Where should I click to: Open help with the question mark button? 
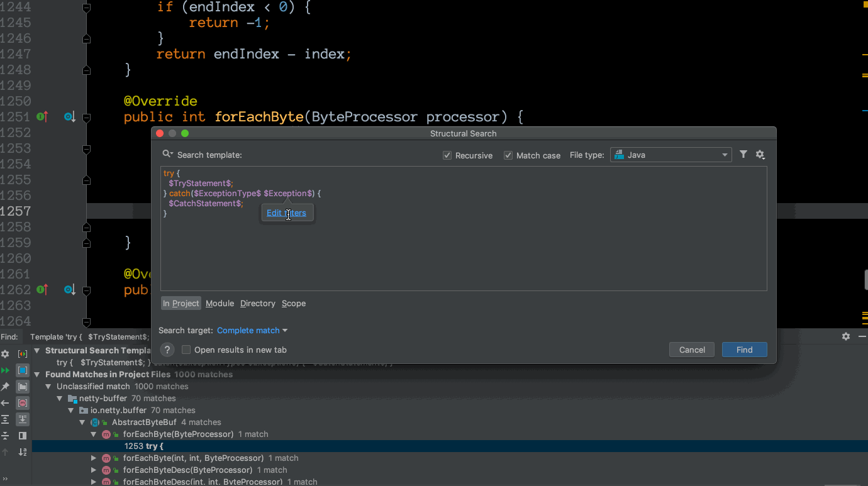pyautogui.click(x=167, y=350)
